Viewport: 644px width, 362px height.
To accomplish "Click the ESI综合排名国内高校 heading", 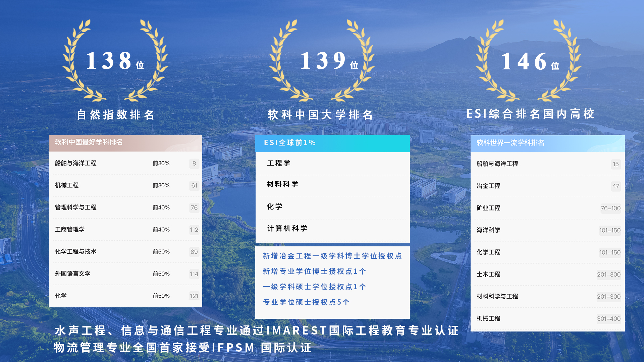I will (530, 114).
